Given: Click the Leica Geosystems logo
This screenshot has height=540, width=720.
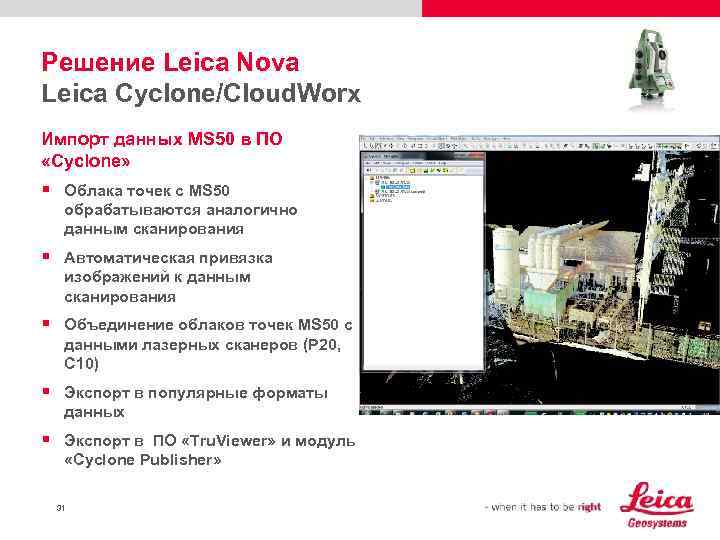Looking at the screenshot, I should [657, 505].
